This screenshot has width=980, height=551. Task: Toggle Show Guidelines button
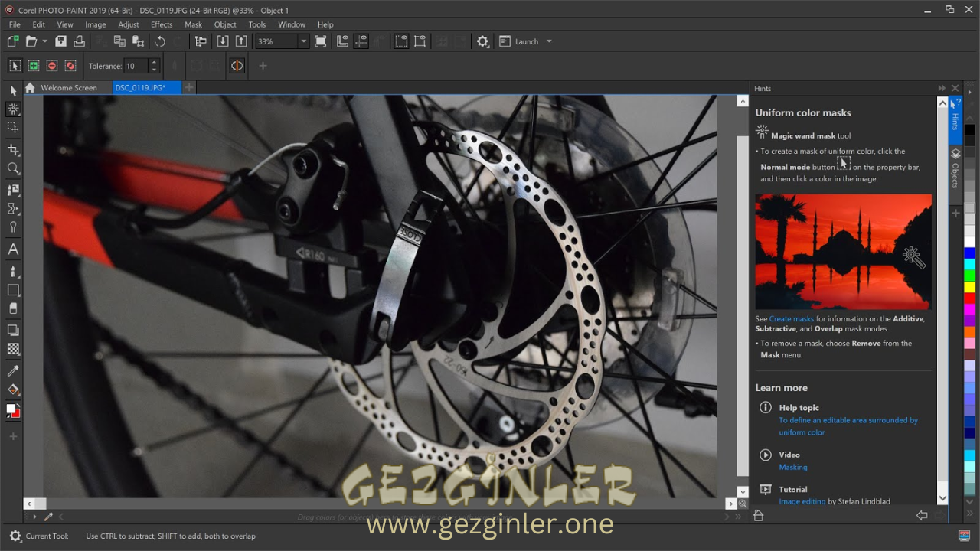click(361, 41)
